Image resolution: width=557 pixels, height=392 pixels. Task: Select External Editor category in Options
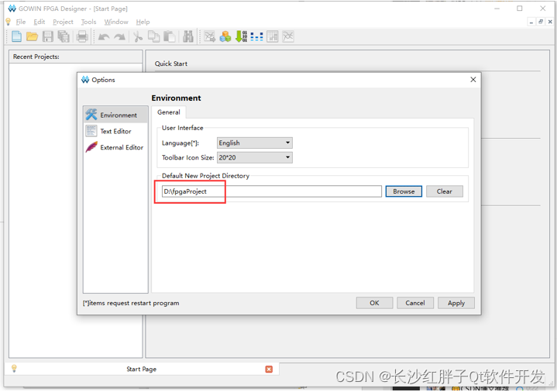click(115, 147)
